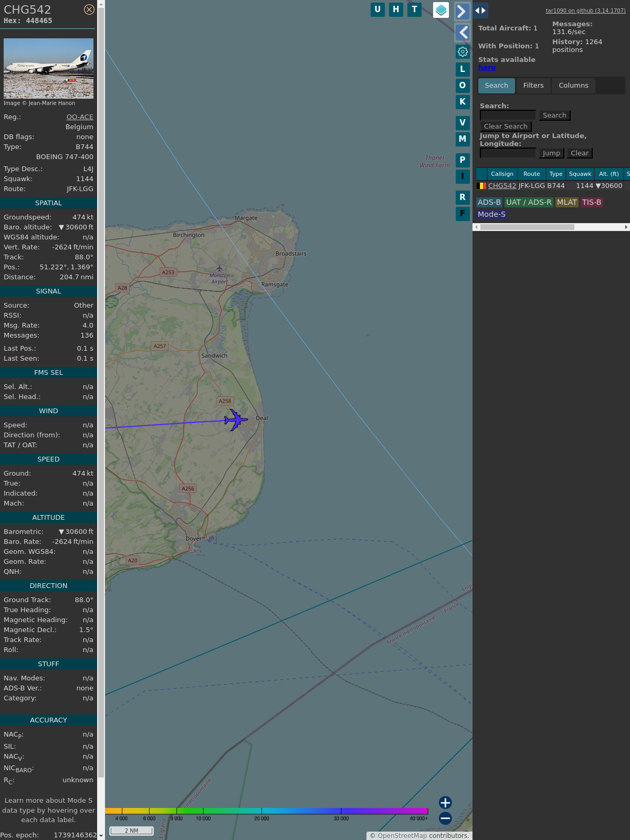Click the airplane icon on the map
The width and height of the screenshot is (630, 840).
(x=236, y=420)
